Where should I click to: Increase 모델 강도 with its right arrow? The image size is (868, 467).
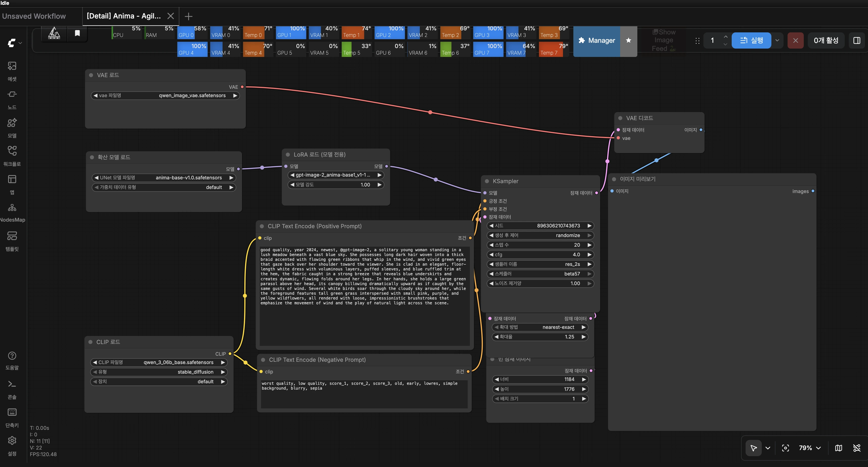point(379,185)
